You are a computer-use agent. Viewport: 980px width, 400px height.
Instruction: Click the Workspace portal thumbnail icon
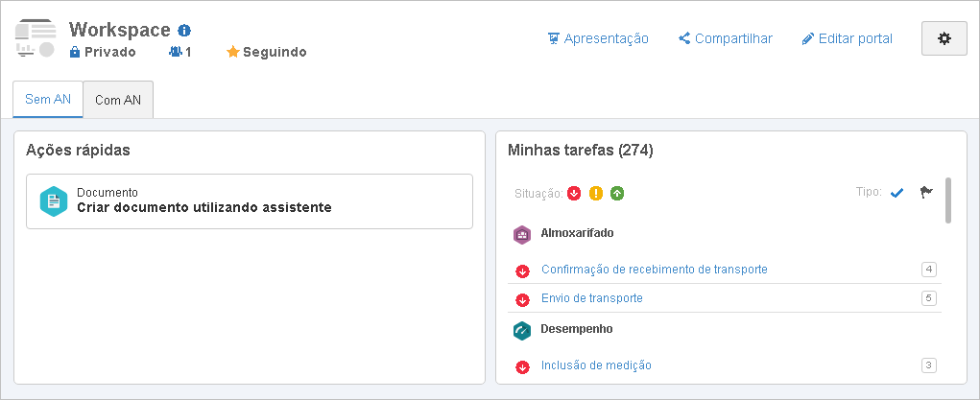35,38
